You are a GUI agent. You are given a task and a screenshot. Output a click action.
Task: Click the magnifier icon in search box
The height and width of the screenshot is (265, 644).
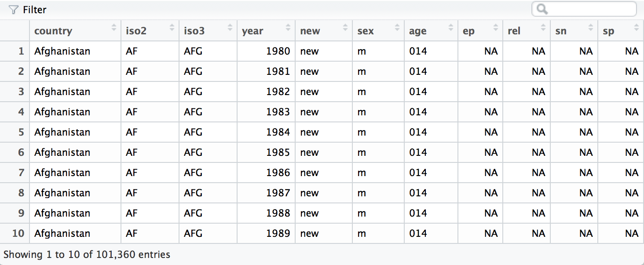tap(542, 9)
